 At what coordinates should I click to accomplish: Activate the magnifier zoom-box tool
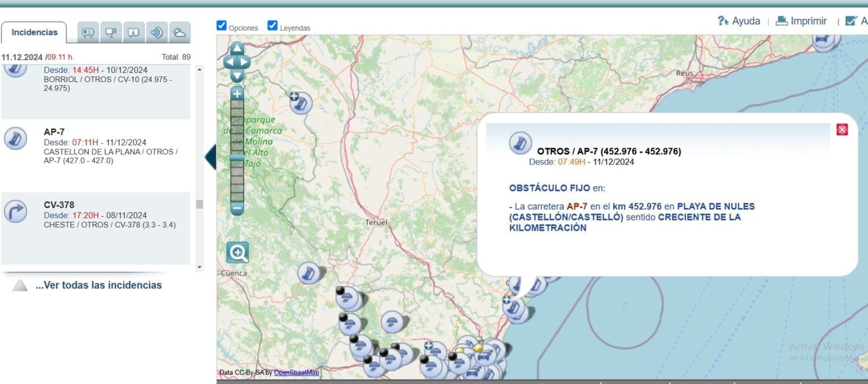point(237,253)
